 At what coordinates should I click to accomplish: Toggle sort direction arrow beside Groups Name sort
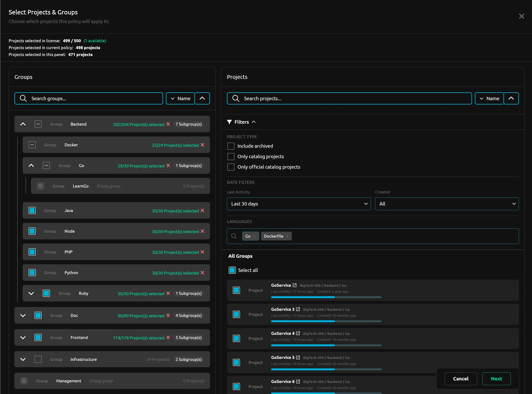(x=202, y=98)
